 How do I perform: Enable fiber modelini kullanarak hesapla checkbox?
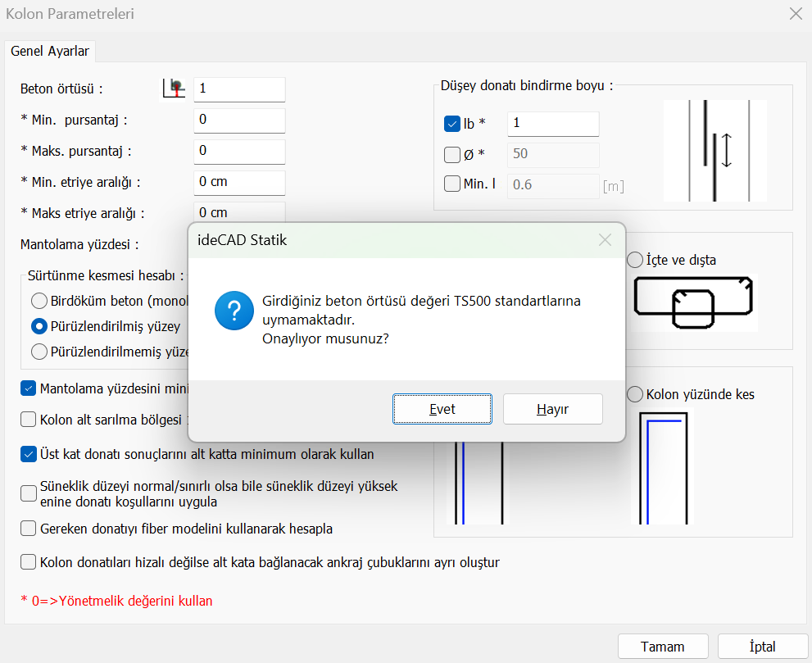click(29, 529)
